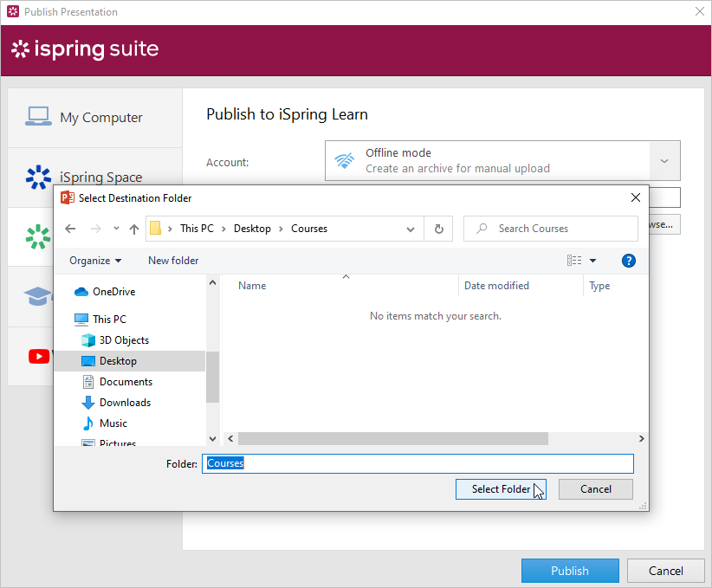Click the OneDrive cloud icon
Viewport: 712px width, 588px height.
[x=81, y=292]
